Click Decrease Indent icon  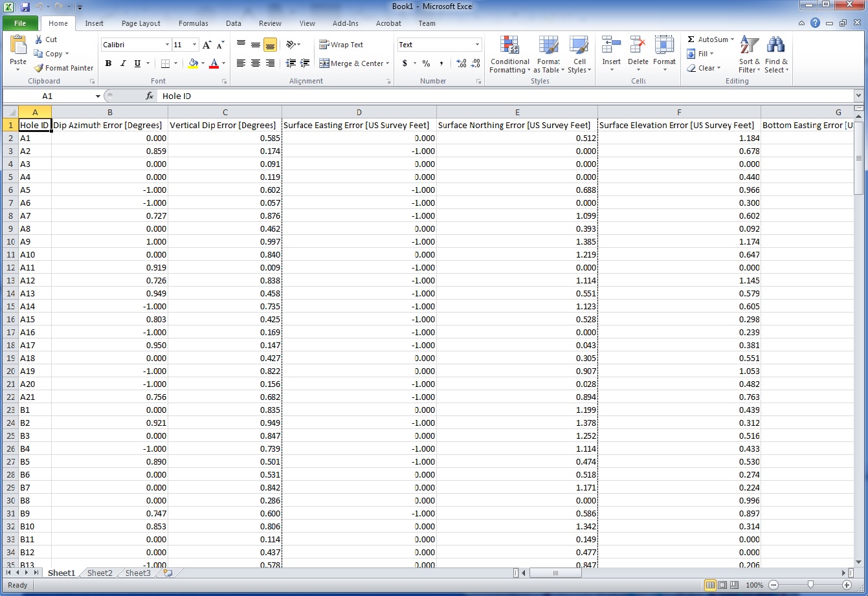(x=291, y=63)
